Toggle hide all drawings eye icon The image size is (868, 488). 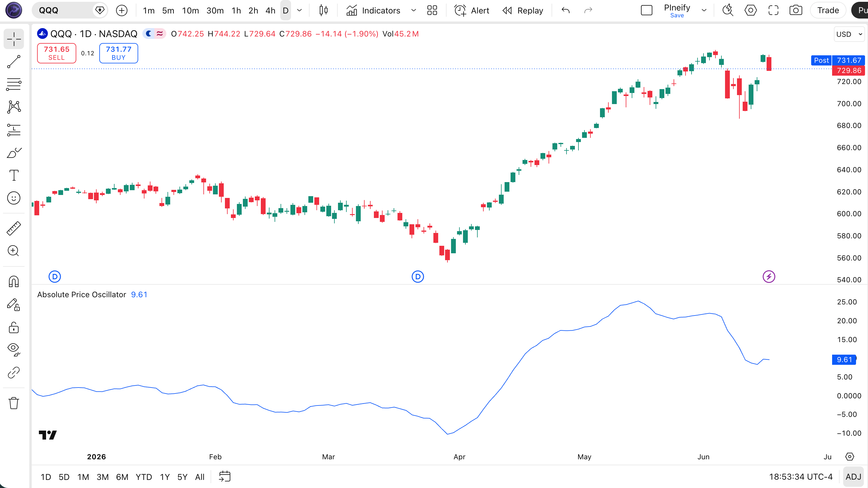coord(14,350)
